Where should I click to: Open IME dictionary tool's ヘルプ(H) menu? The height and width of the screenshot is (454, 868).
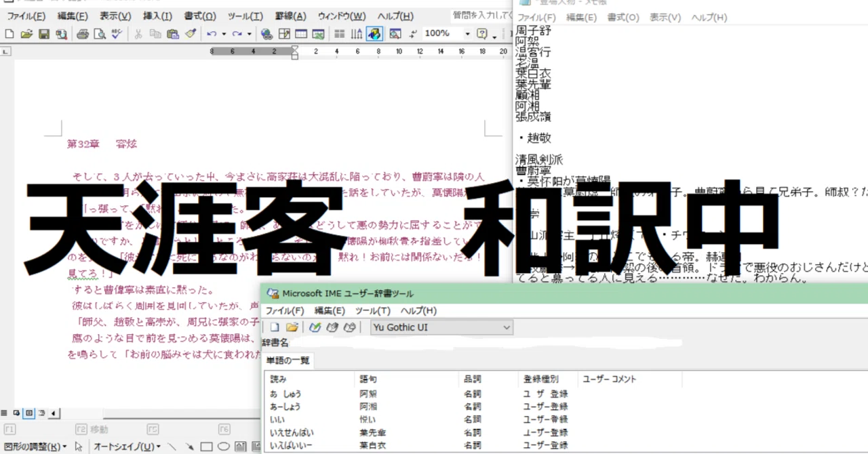click(418, 311)
